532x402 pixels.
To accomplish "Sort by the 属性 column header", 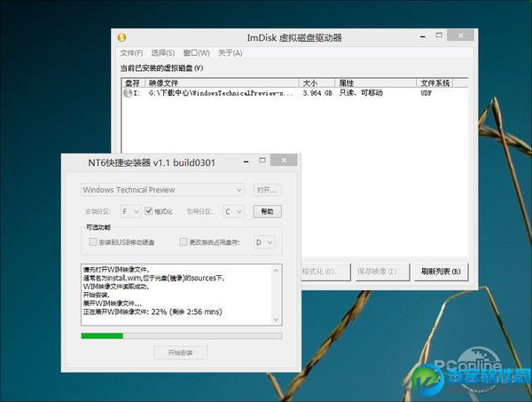I will (x=376, y=83).
